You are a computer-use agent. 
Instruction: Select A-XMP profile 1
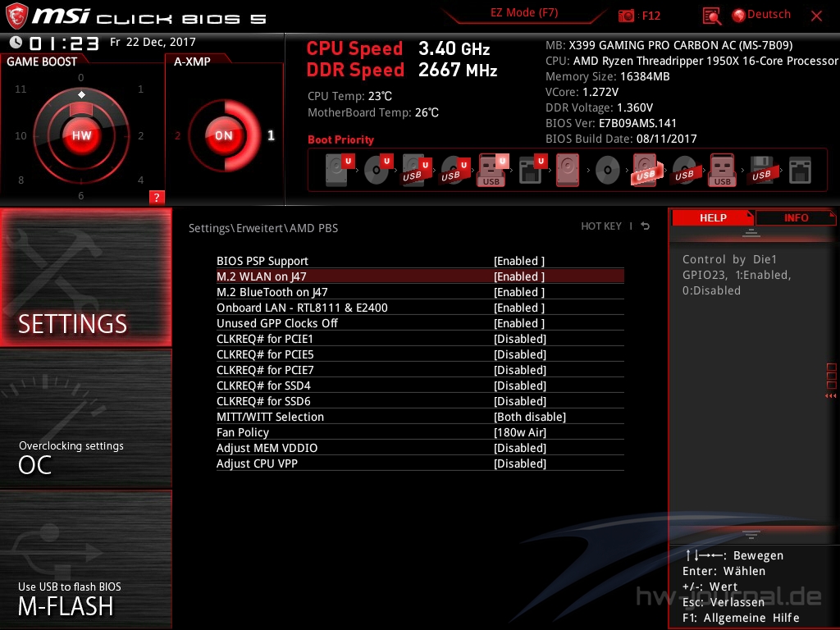[x=271, y=135]
